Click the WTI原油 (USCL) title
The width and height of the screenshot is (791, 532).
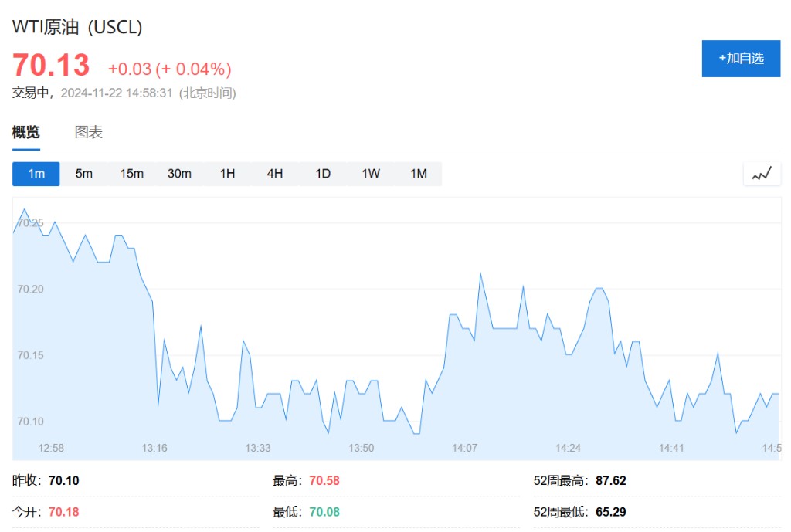click(x=77, y=27)
